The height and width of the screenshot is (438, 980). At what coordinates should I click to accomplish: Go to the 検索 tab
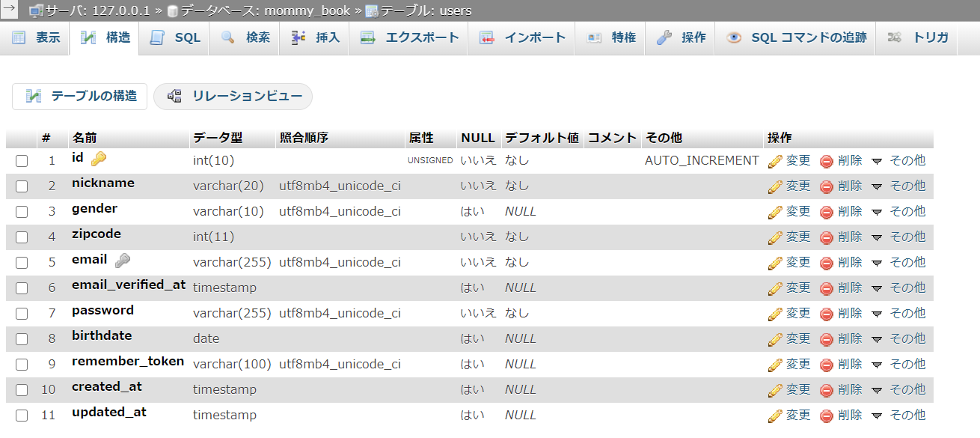tap(245, 37)
